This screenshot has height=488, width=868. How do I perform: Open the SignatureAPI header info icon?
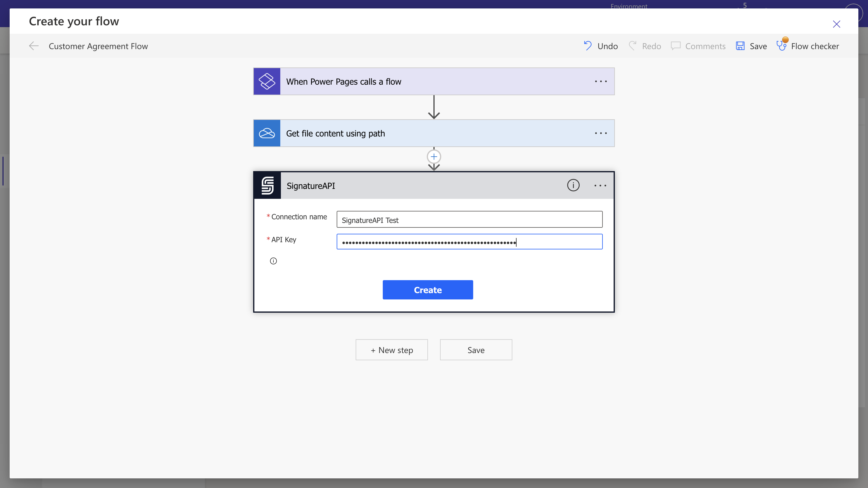click(x=573, y=185)
